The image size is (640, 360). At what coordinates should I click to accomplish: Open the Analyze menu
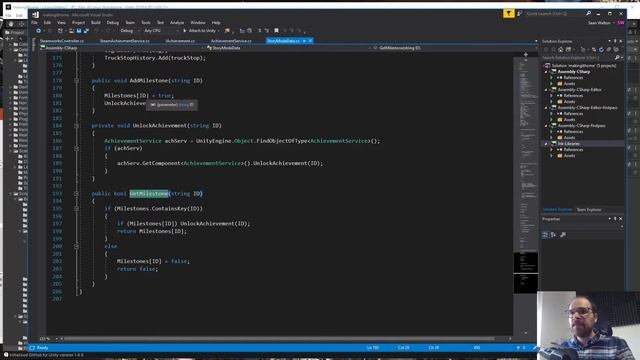click(x=177, y=23)
